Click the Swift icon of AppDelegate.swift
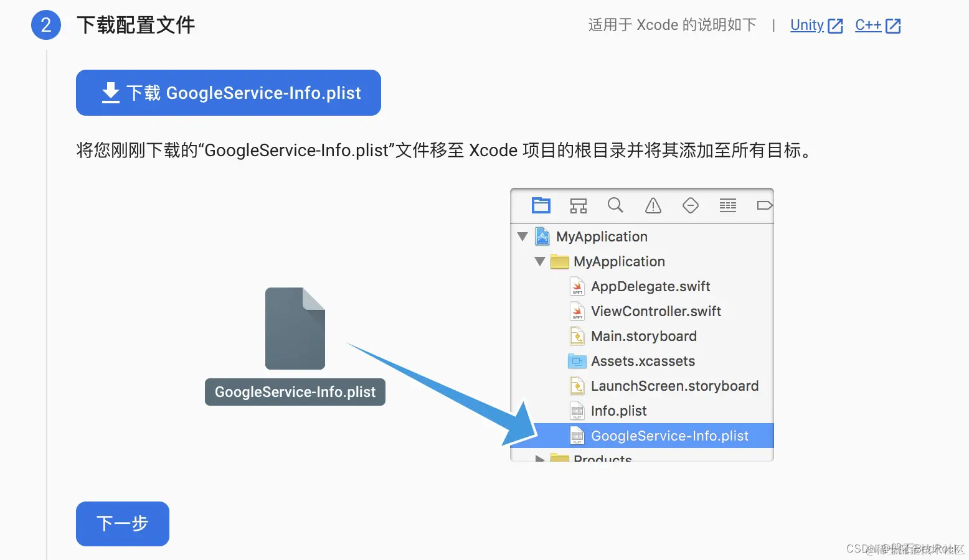The image size is (969, 560). (x=577, y=286)
